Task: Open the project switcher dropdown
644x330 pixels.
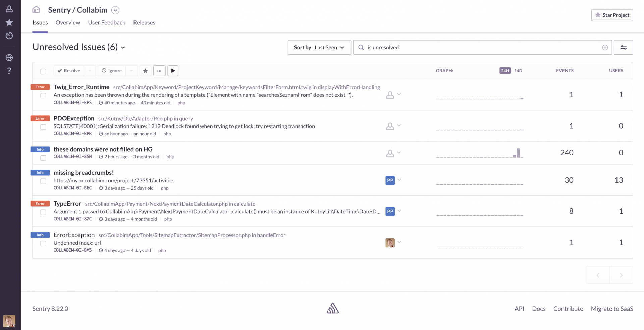Action: (115, 10)
